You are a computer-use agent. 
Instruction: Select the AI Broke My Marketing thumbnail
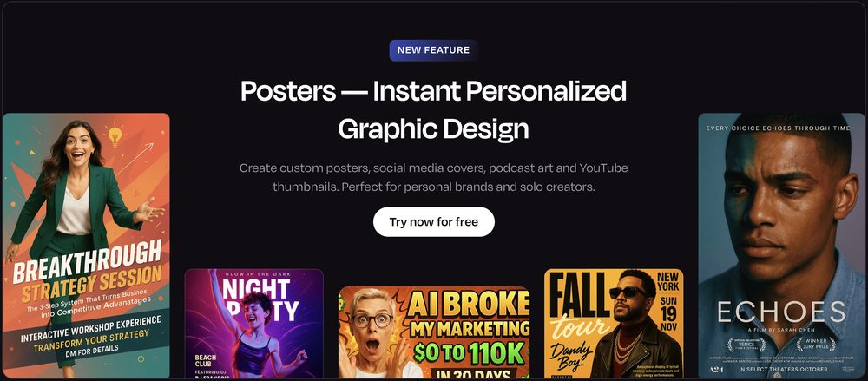[x=433, y=332]
